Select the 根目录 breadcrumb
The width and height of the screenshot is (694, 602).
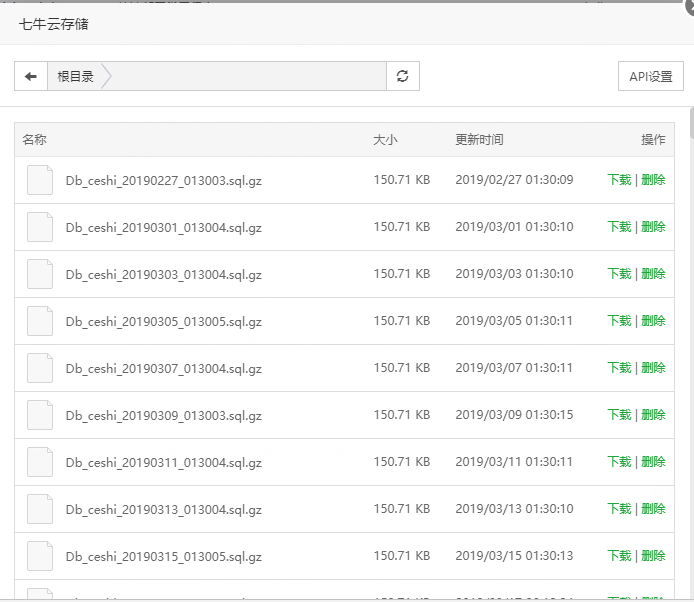(x=75, y=77)
